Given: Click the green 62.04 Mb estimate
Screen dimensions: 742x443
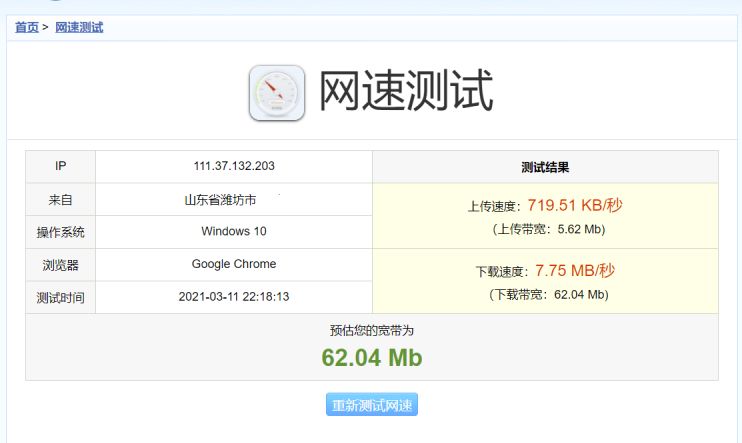Looking at the screenshot, I should pos(371,357).
